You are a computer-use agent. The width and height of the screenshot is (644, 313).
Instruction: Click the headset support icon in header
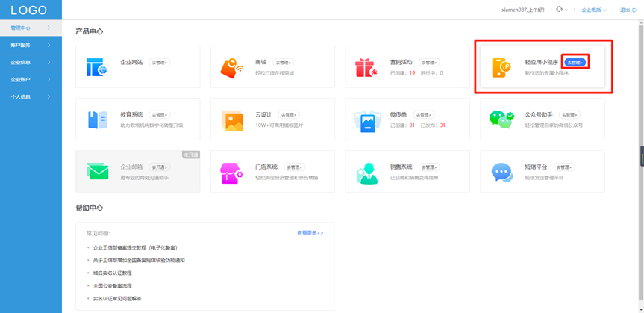pyautogui.click(x=559, y=10)
